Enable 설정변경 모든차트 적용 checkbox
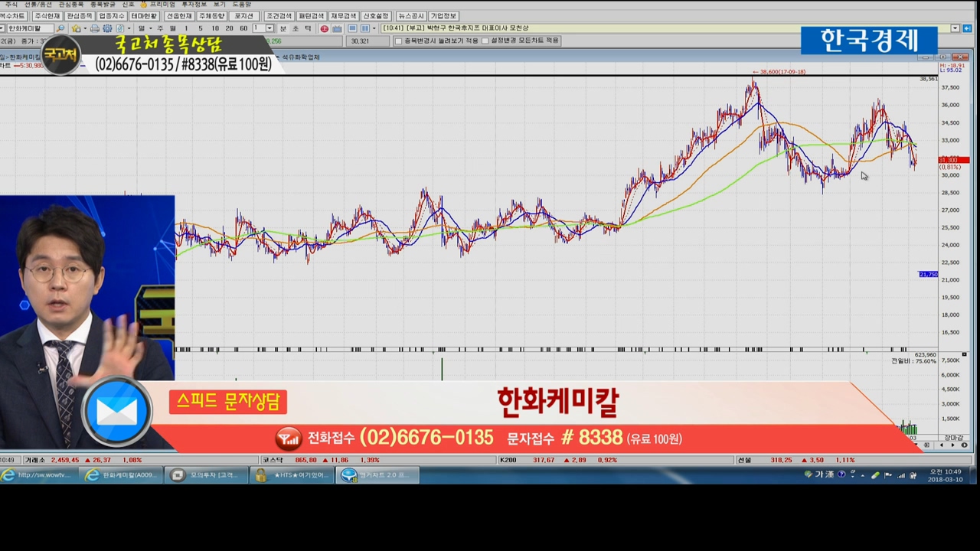980x551 pixels. [485, 41]
